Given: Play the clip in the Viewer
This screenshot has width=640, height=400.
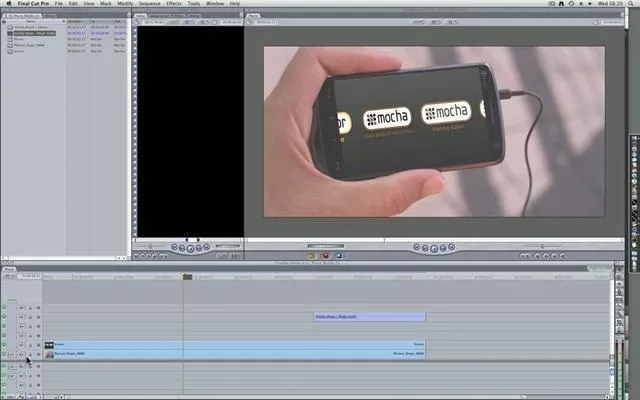Looking at the screenshot, I should click(190, 248).
